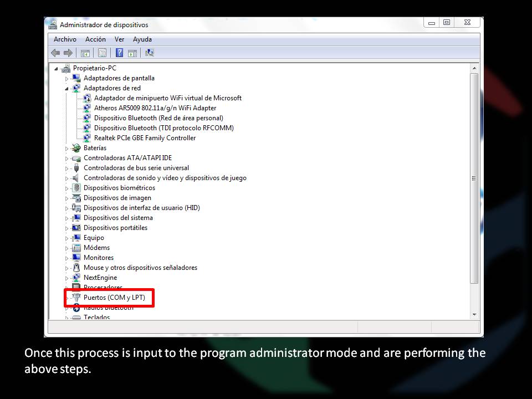Click the HID interface devices icon
532x399 pixels.
(x=76, y=208)
